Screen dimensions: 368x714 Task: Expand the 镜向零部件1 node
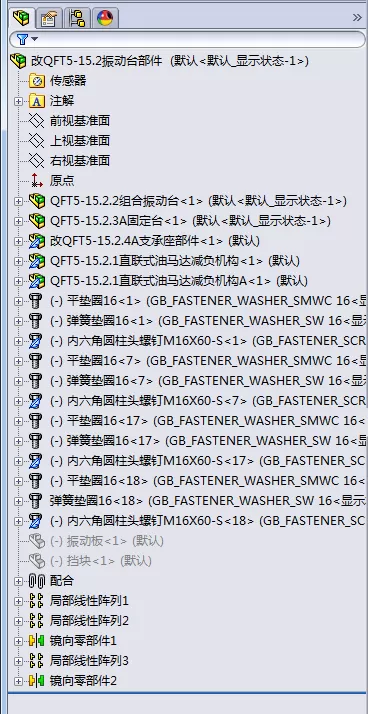click(x=18, y=641)
